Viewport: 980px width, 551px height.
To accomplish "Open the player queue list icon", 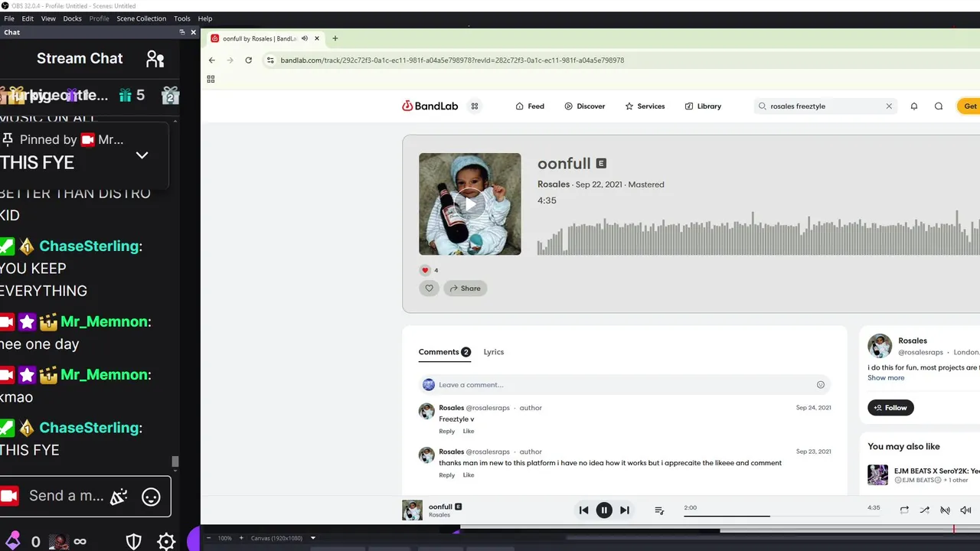I will pyautogui.click(x=659, y=510).
